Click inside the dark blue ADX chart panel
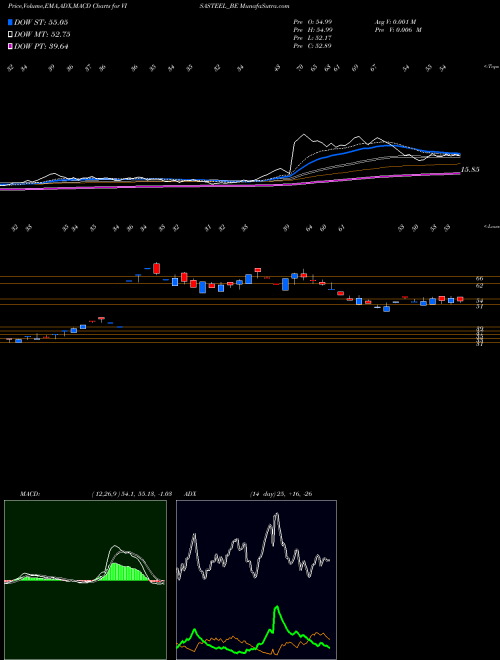 [x=256, y=580]
